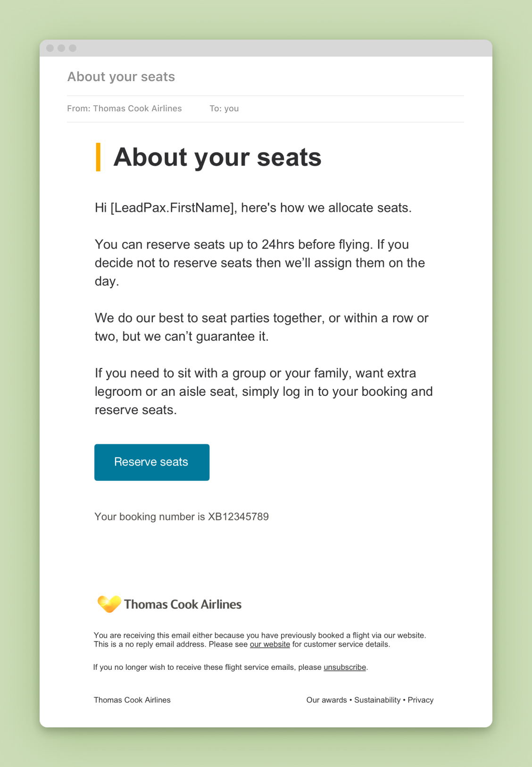
Task: Select the grey email subject line at top
Action: [x=121, y=77]
